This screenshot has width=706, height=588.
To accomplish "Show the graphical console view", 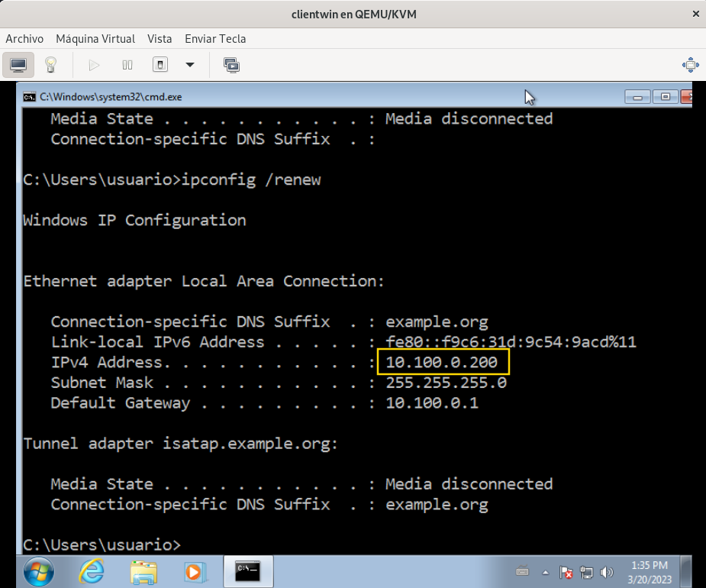I will pyautogui.click(x=19, y=65).
